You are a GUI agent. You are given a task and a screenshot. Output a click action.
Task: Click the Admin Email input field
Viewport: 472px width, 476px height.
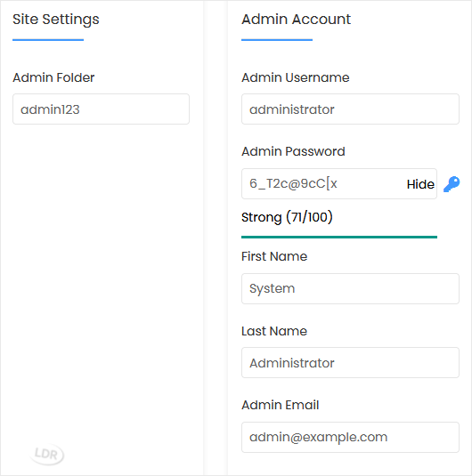(x=350, y=437)
